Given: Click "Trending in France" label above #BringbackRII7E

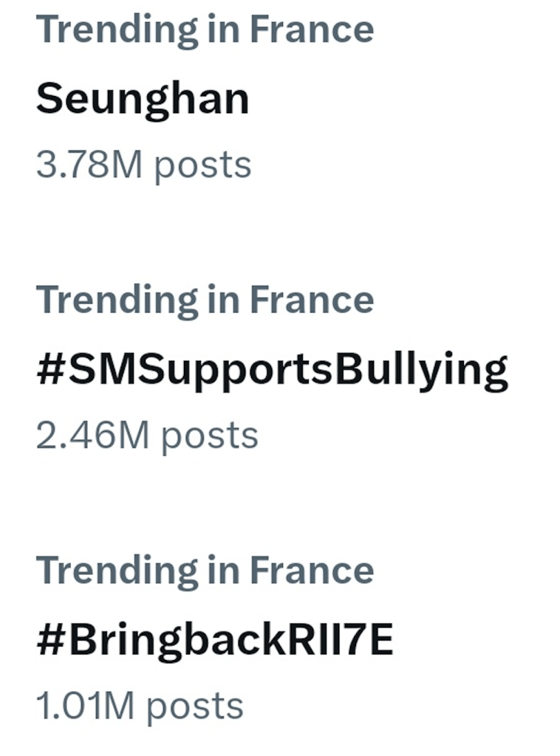Looking at the screenshot, I should coord(205,571).
